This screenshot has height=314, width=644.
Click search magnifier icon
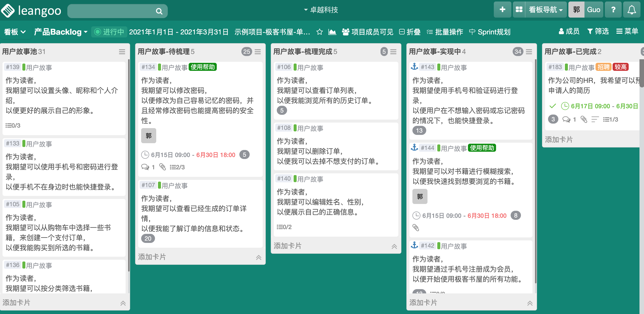click(159, 11)
